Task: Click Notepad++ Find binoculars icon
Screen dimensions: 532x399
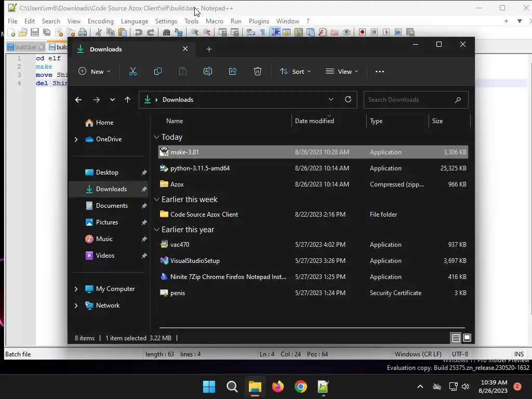Action: coord(166,32)
